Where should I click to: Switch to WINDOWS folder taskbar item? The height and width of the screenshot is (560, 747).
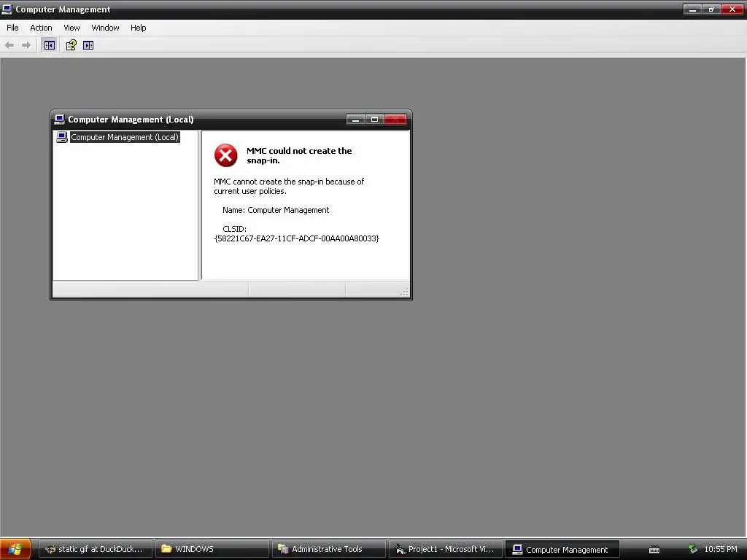point(212,549)
